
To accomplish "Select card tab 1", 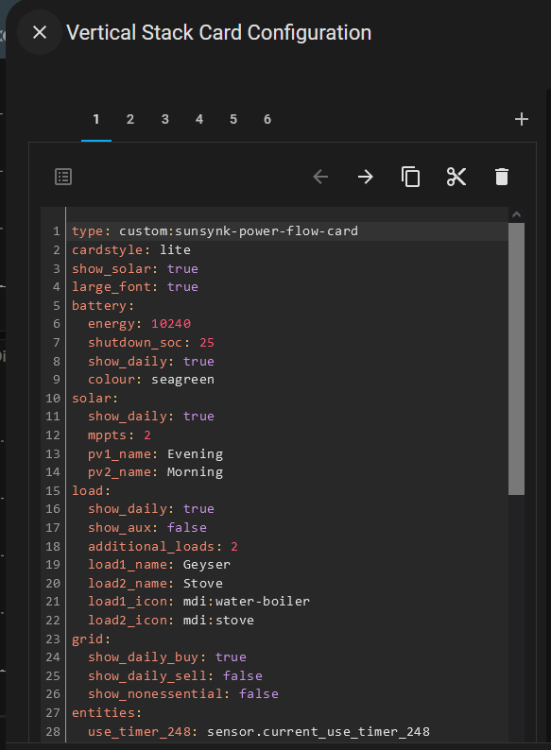I will point(96,120).
